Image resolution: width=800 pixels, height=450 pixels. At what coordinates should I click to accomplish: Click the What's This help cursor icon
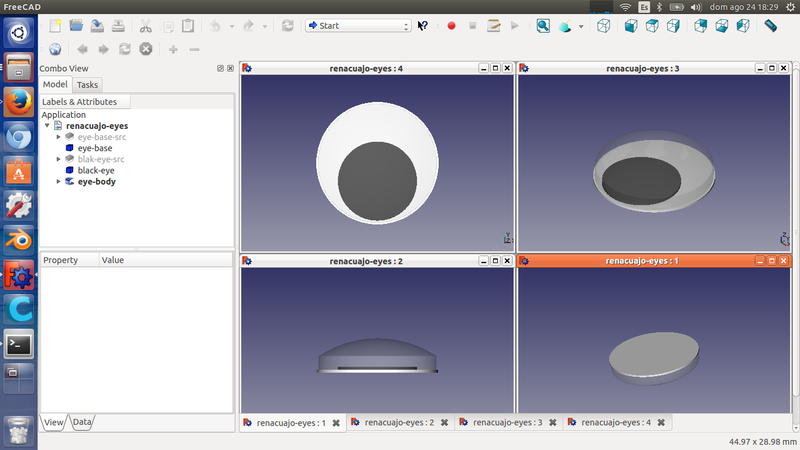pyautogui.click(x=424, y=26)
